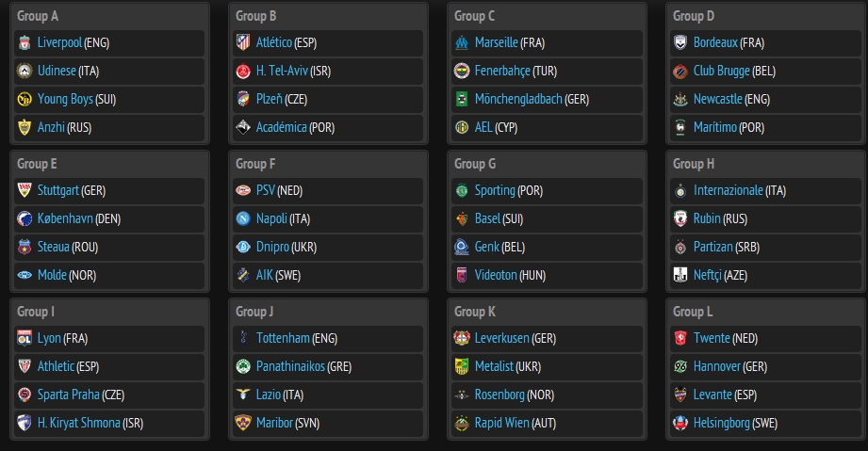Click the Group A header

click(39, 16)
